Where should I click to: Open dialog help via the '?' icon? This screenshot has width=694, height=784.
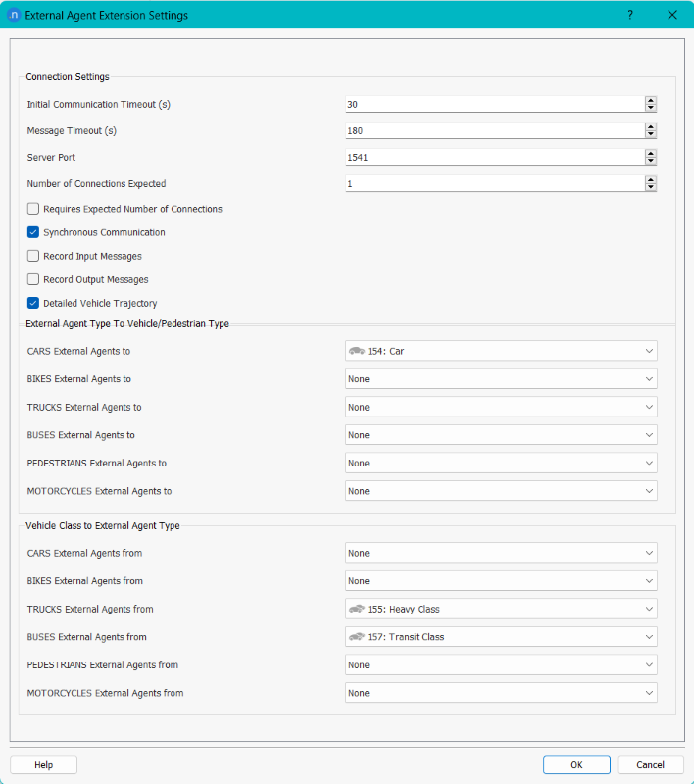pos(629,15)
